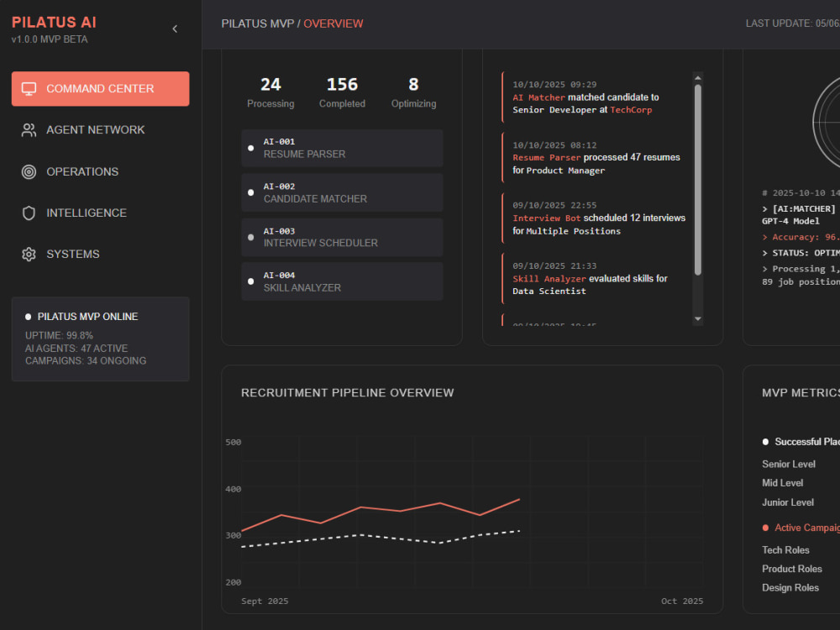Open the Agent Network users icon
This screenshot has height=630, width=840.
(x=29, y=130)
